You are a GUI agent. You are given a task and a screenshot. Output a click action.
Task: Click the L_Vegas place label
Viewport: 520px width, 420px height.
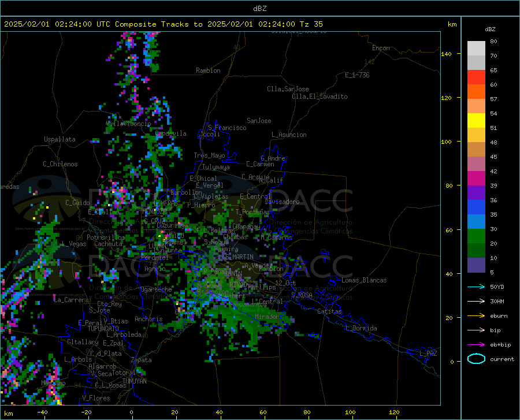coord(74,244)
